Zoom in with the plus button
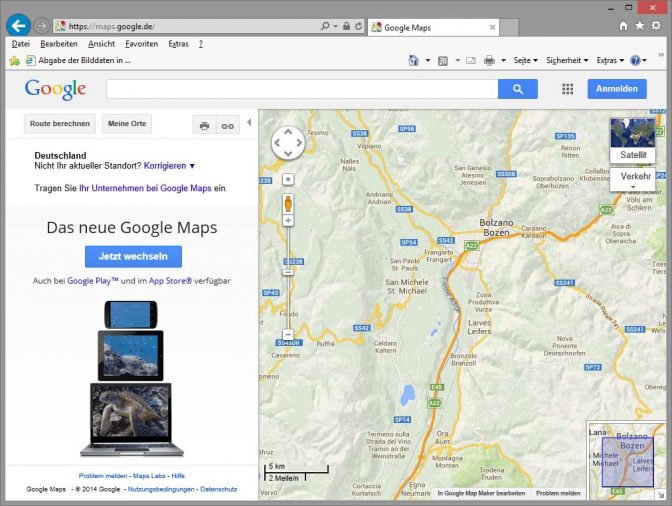Screen dimensions: 672x506 tap(288, 221)
